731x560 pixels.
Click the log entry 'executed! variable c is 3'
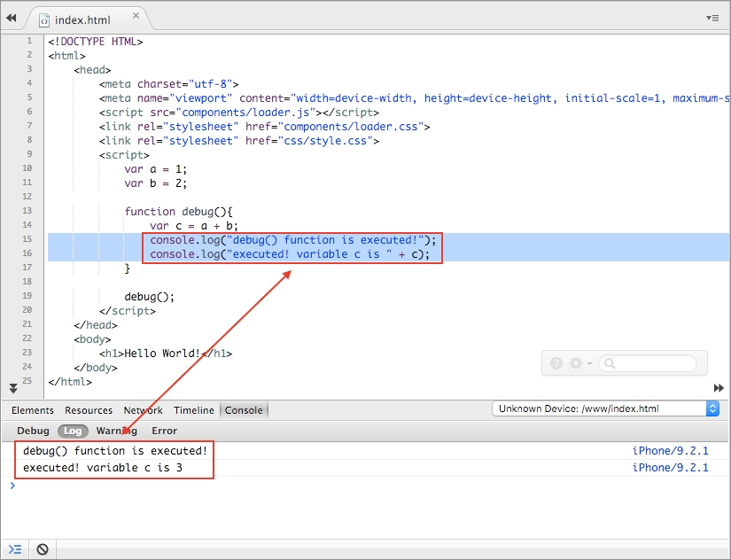click(x=103, y=468)
